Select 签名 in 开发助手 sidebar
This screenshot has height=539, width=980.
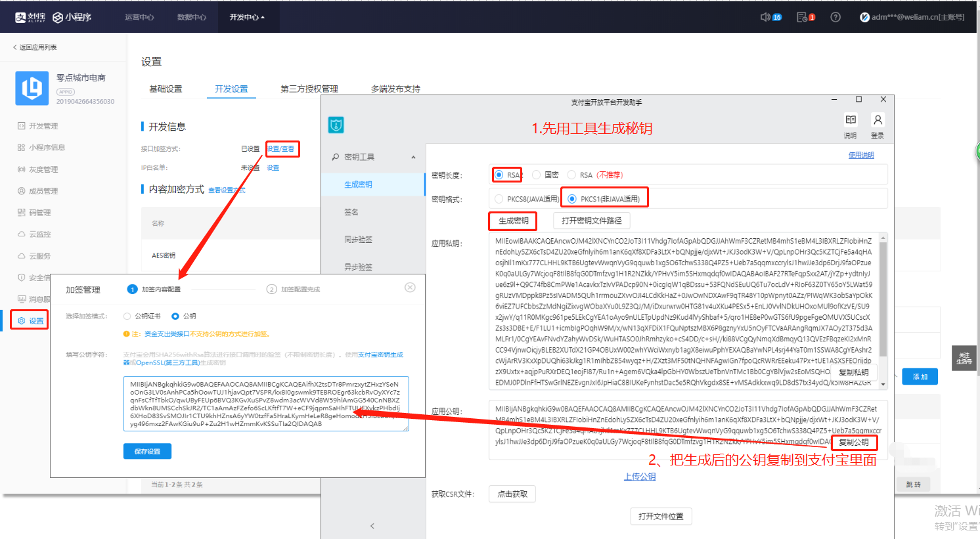click(x=351, y=212)
